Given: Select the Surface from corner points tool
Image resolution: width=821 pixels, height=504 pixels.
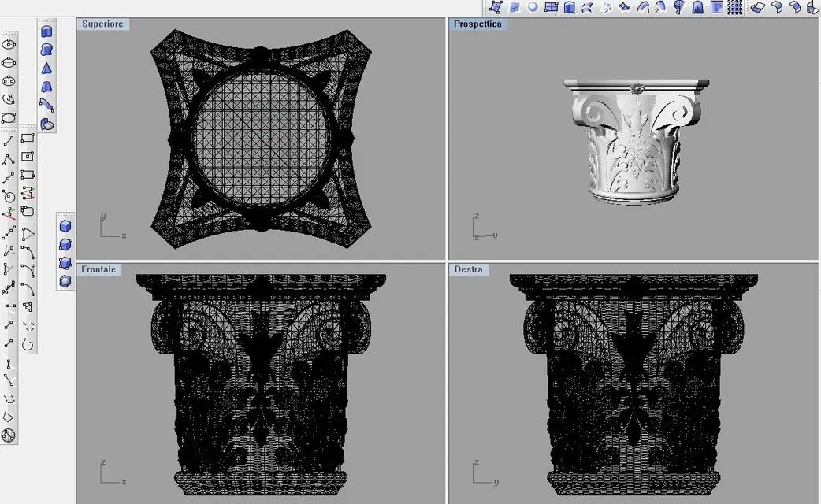Looking at the screenshot, I should coord(496,7).
